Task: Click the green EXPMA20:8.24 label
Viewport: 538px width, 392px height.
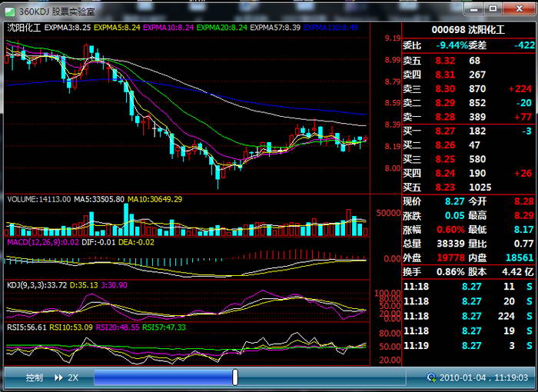Action: [221, 28]
